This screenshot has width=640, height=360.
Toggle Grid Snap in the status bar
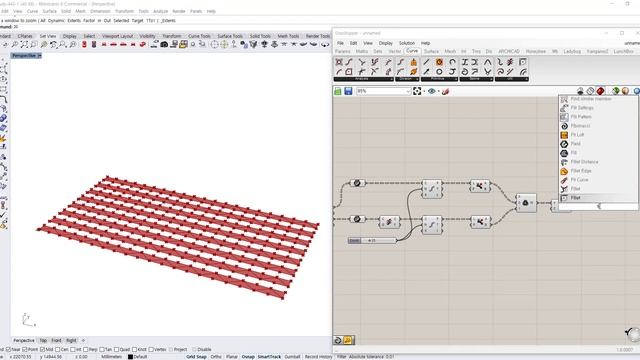196,357
